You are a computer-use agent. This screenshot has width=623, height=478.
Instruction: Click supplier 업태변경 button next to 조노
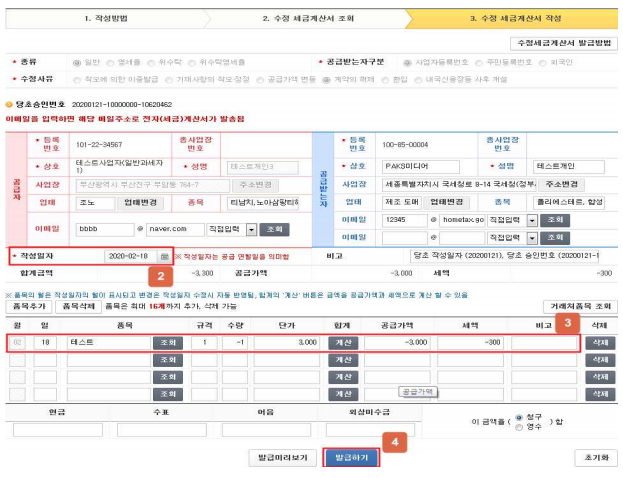[x=140, y=203]
